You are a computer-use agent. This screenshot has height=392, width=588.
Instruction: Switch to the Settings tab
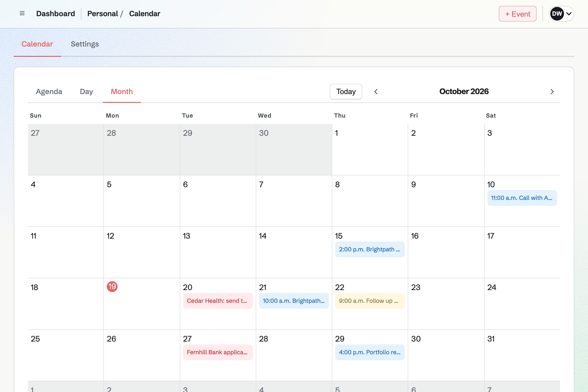[x=85, y=44]
